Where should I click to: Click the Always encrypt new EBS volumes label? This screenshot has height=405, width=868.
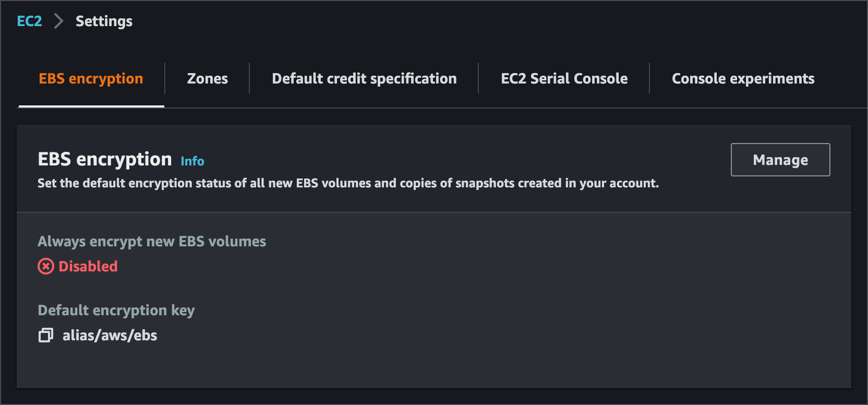(x=152, y=241)
